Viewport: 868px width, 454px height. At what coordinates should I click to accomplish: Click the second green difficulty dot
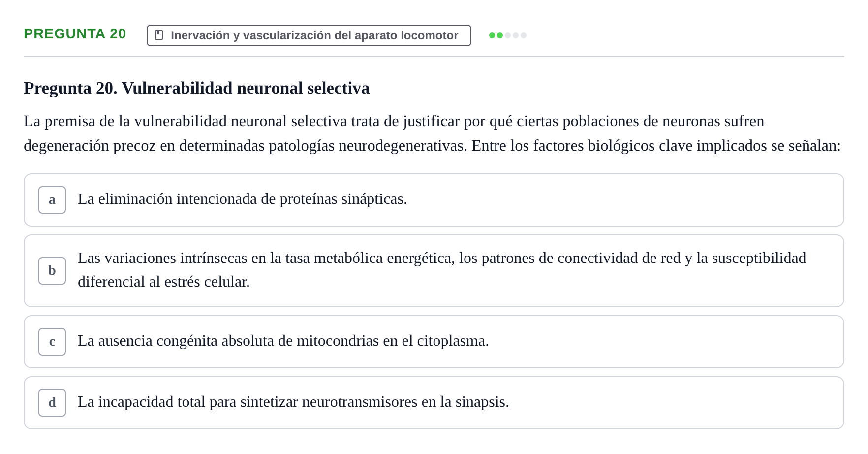(x=500, y=35)
